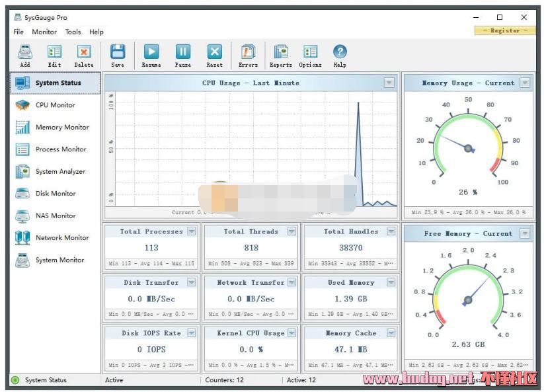This screenshot has width=544, height=392.
Task: Pause monitoring with the Pause icon
Action: pos(183,53)
